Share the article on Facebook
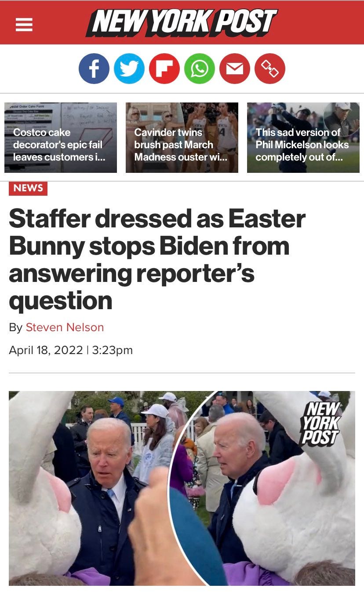This screenshot has height=592, width=364. point(94,69)
